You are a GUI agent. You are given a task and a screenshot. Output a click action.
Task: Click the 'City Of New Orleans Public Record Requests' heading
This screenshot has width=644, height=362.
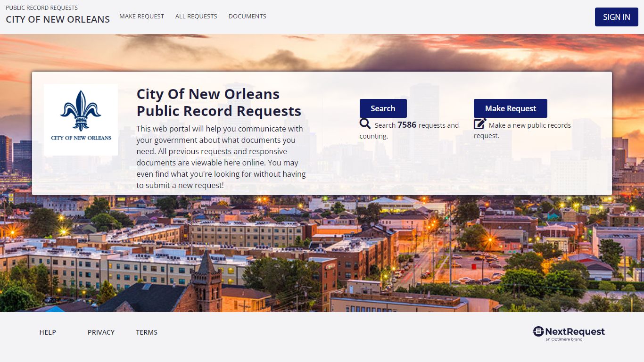point(219,102)
